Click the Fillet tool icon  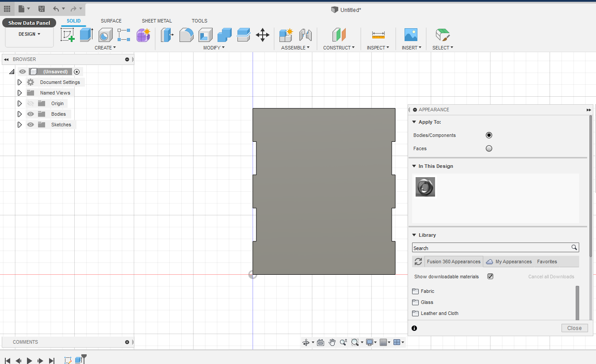click(x=186, y=35)
